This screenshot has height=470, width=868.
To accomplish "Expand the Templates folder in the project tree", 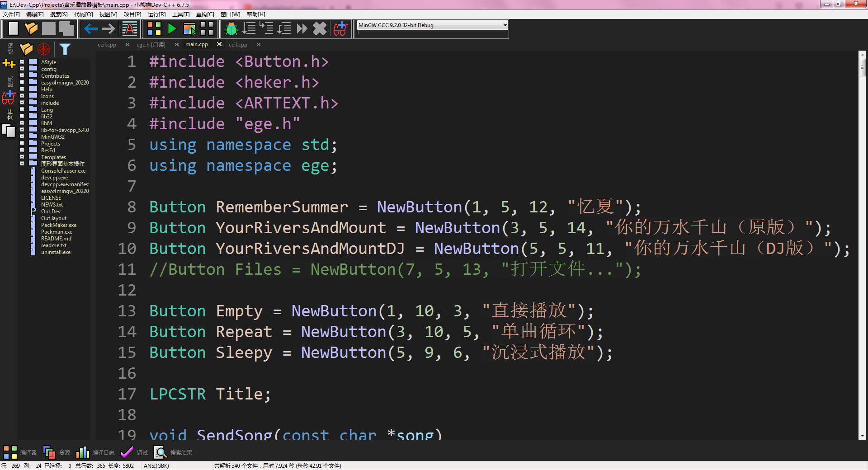I will (22, 157).
